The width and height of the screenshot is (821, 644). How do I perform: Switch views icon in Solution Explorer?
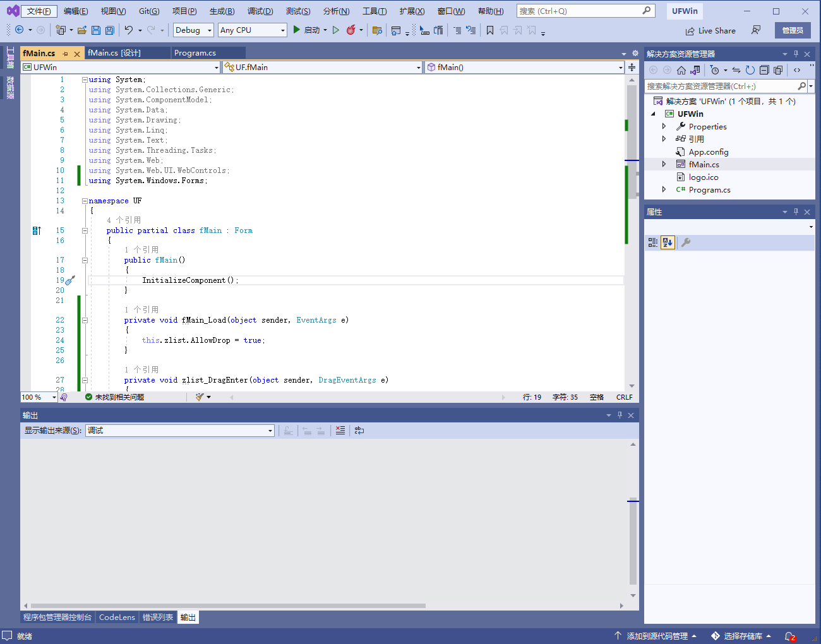(x=695, y=70)
